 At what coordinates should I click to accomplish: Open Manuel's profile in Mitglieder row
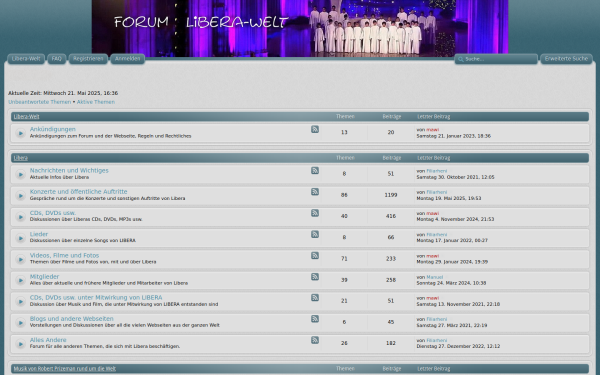point(435,277)
